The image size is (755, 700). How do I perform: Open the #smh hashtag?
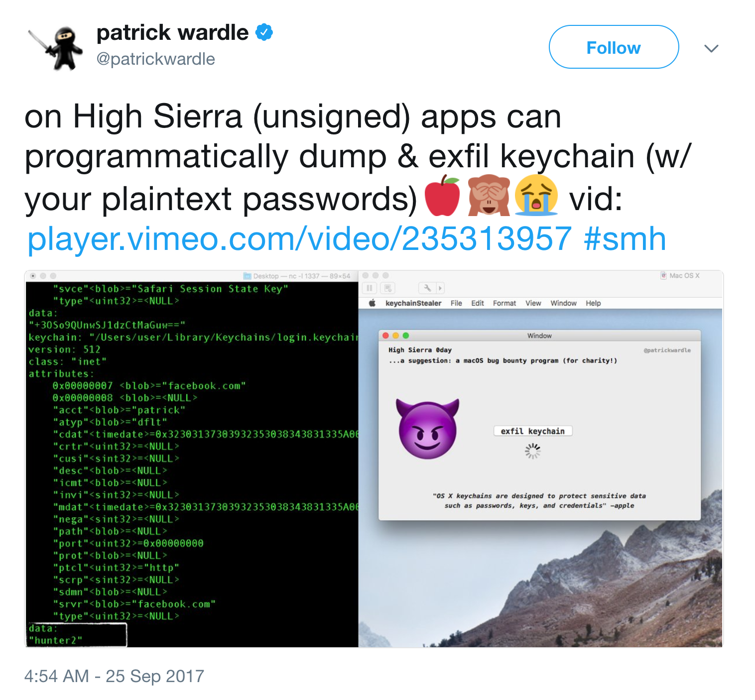point(625,238)
